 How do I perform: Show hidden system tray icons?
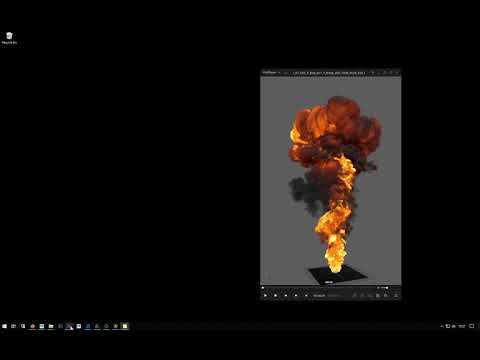pyautogui.click(x=442, y=326)
